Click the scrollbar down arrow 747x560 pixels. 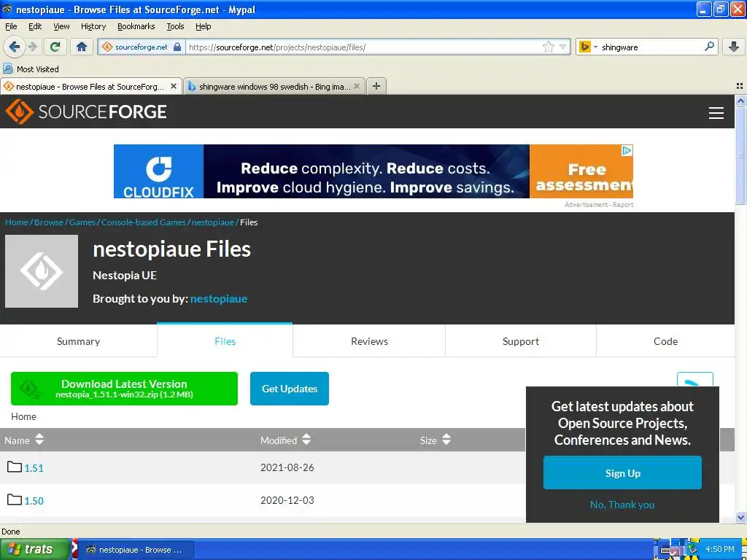coord(740,517)
